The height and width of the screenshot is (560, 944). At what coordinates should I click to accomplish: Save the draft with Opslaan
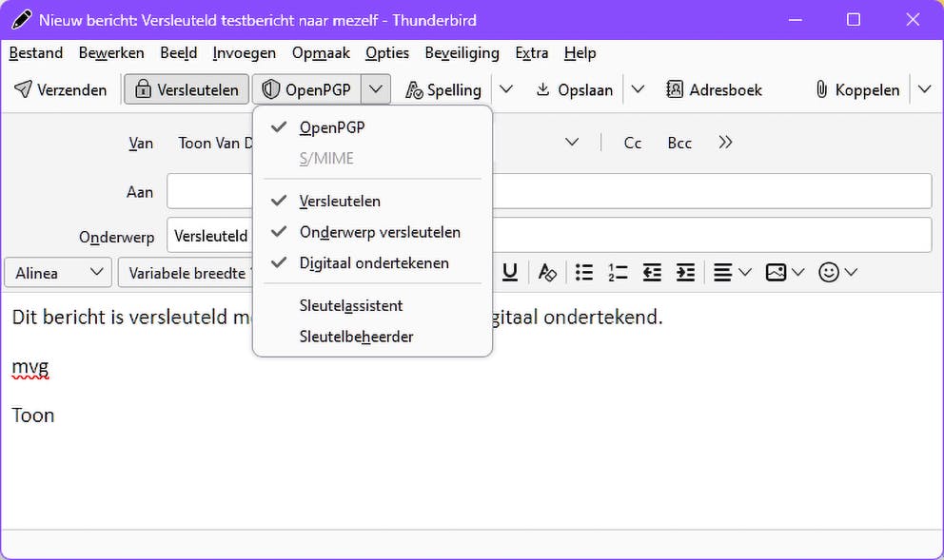pyautogui.click(x=575, y=89)
